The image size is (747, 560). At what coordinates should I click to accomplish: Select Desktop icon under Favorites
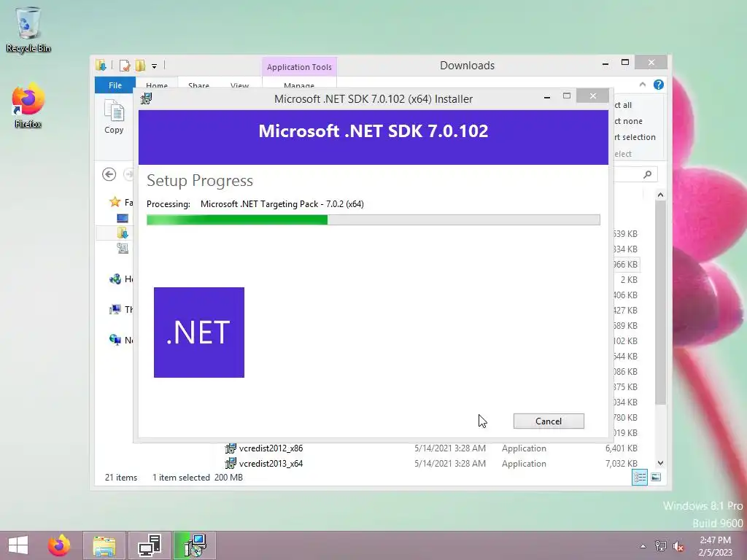click(123, 217)
